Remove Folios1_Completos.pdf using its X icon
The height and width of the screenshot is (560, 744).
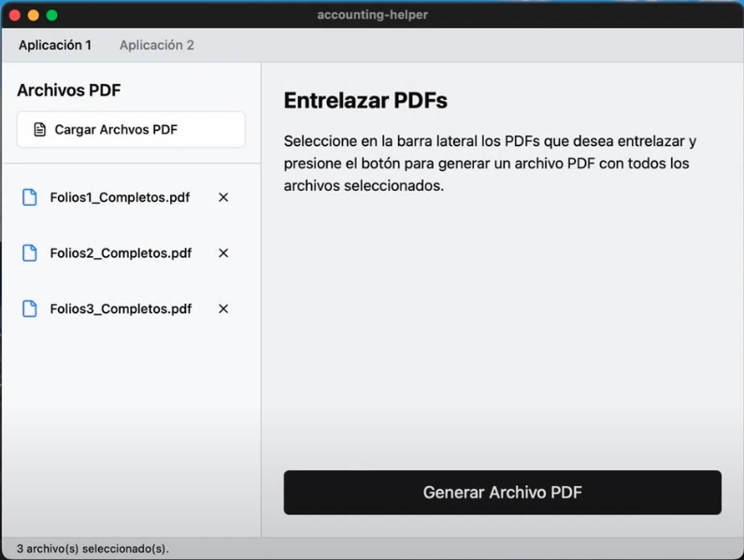(x=223, y=197)
